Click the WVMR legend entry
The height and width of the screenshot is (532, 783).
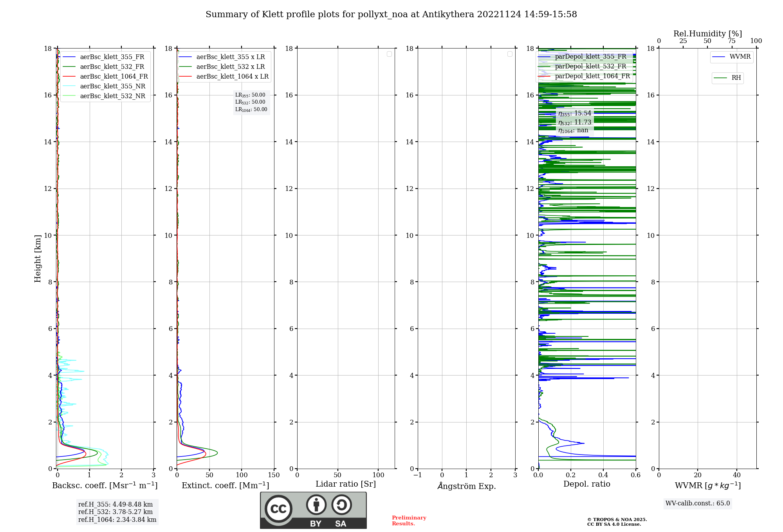[731, 57]
